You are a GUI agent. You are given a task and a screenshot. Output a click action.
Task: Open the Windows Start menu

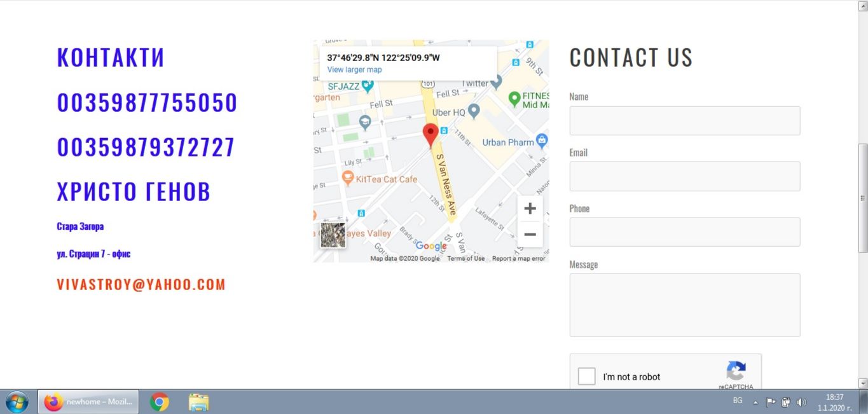17,402
